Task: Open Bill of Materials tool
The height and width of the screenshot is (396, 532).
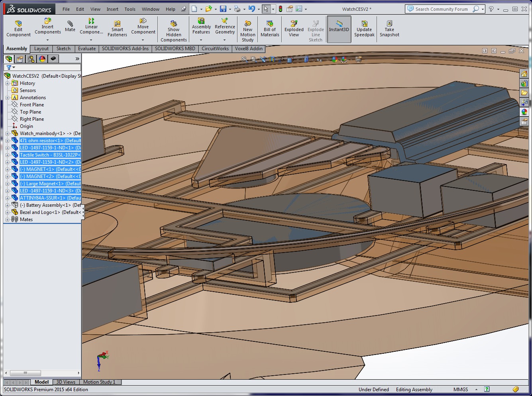Action: click(270, 29)
